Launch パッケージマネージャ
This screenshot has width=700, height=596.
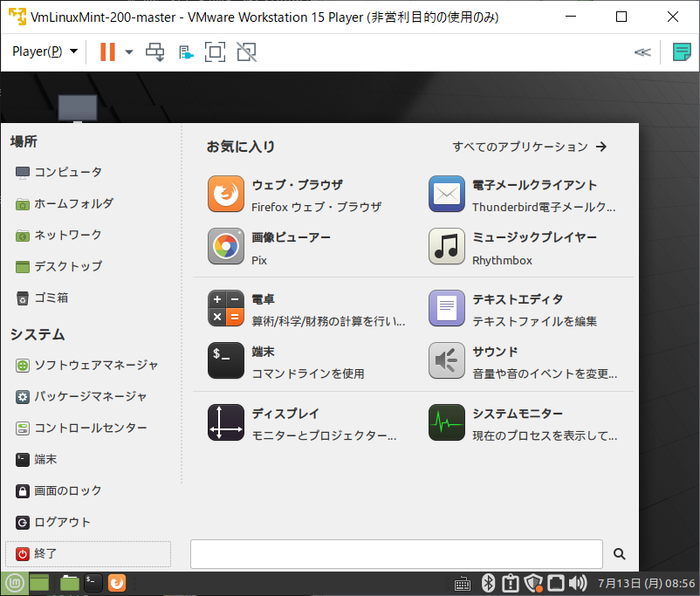81,396
